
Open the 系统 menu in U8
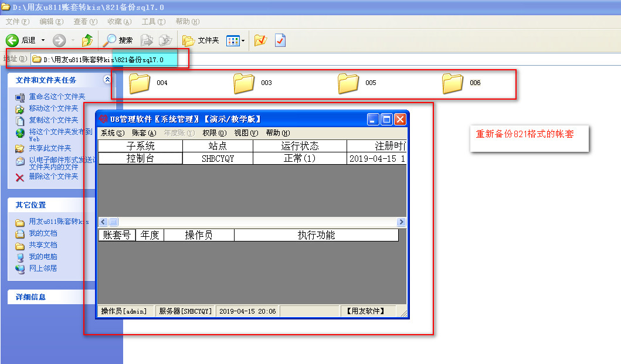(112, 133)
